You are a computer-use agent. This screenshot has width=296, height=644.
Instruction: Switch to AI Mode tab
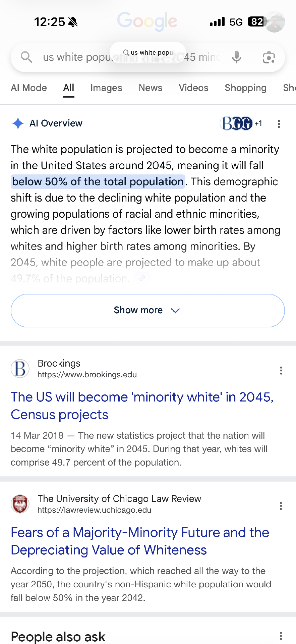point(29,88)
